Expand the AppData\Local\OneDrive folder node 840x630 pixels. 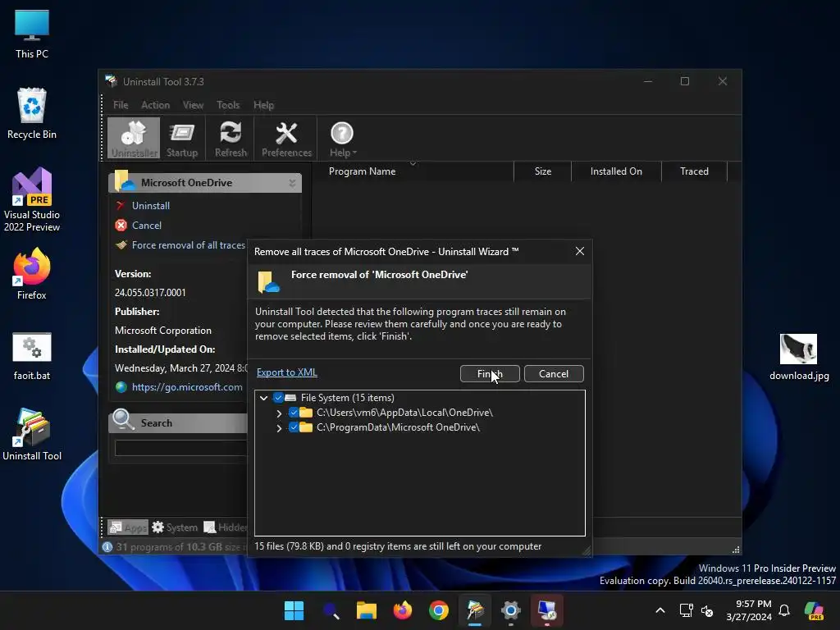(x=279, y=413)
